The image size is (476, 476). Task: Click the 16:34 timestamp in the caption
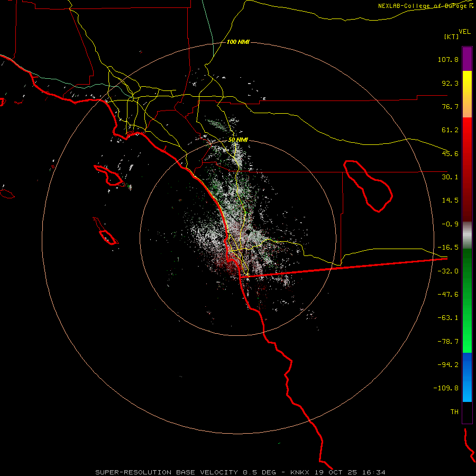(374, 472)
